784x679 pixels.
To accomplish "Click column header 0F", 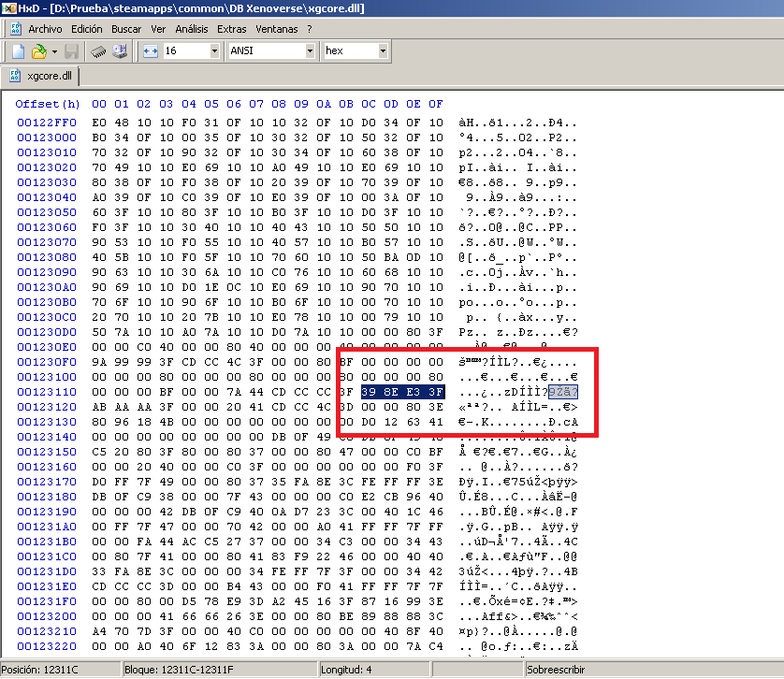I will click(x=435, y=104).
